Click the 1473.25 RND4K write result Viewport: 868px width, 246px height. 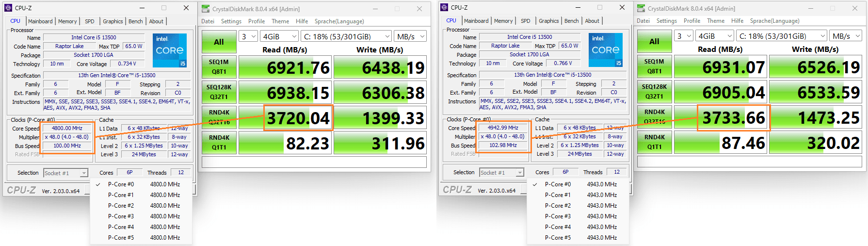coord(816,117)
